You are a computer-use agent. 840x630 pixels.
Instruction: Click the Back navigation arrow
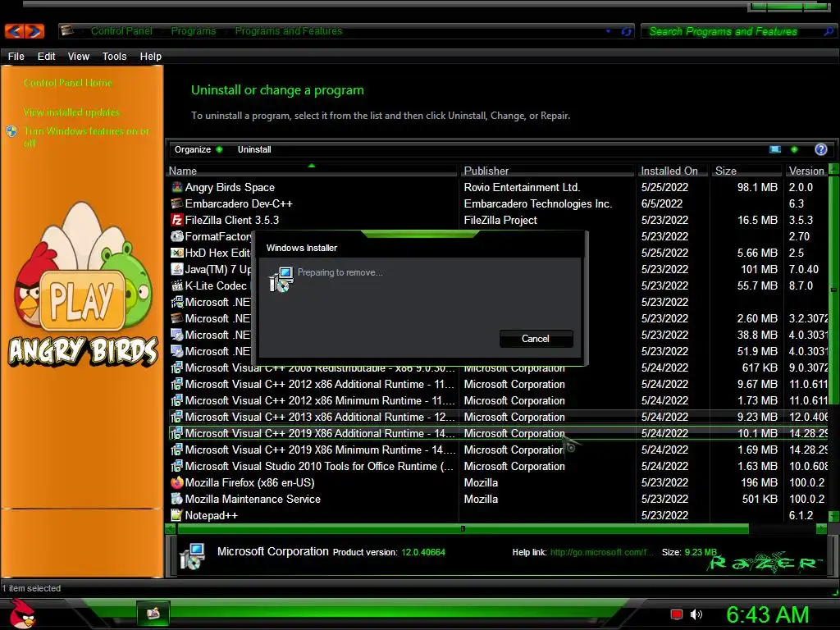[15, 31]
